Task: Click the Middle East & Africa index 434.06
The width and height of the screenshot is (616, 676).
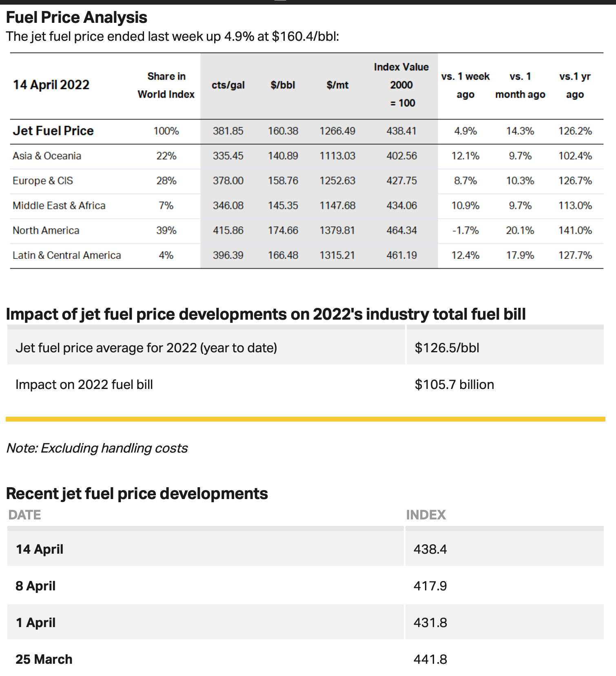Action: [x=401, y=205]
